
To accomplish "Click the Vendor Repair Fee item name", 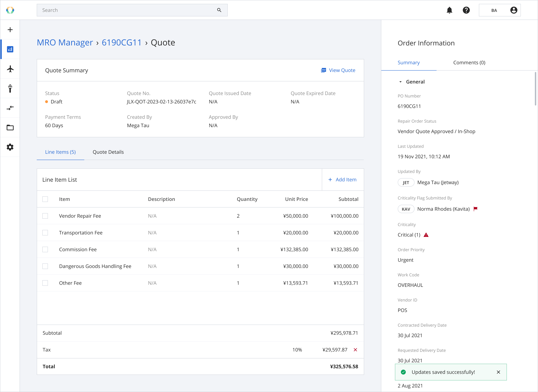I will pos(80,216).
